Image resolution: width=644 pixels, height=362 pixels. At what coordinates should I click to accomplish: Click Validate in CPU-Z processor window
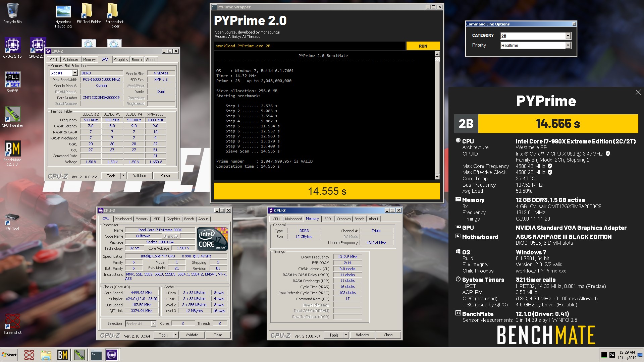(192, 335)
